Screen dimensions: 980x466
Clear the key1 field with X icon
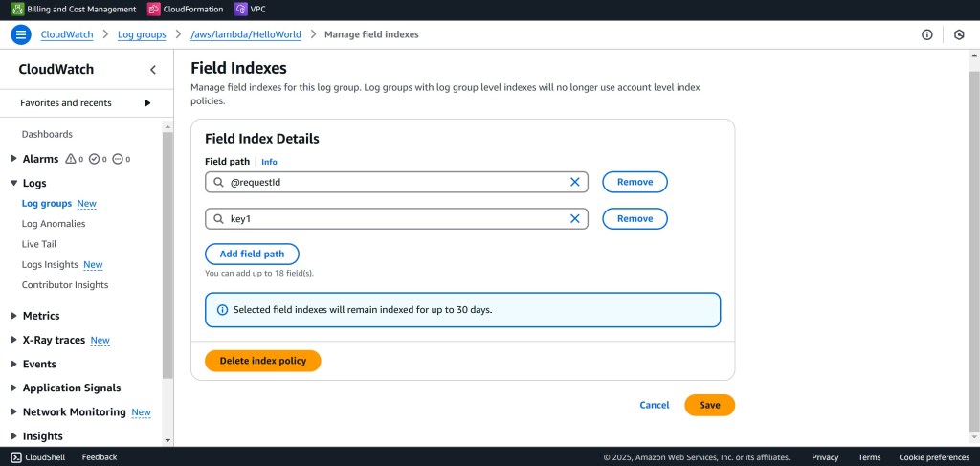575,219
